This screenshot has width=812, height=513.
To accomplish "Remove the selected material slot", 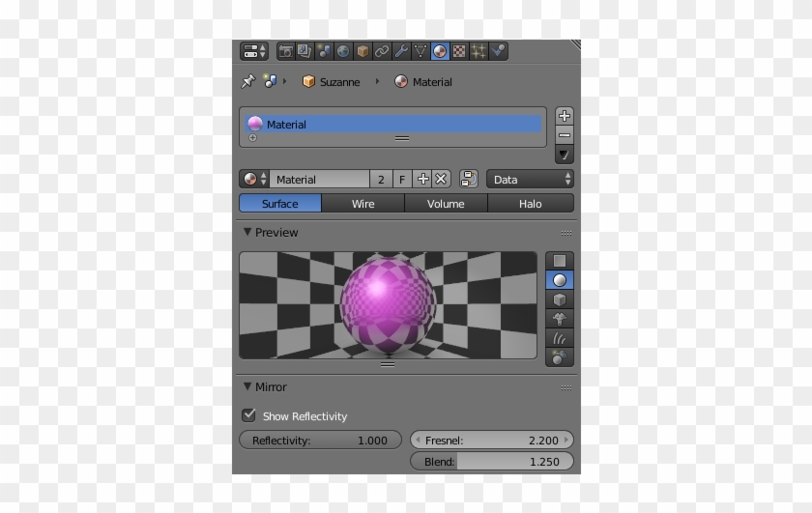I will click(565, 135).
